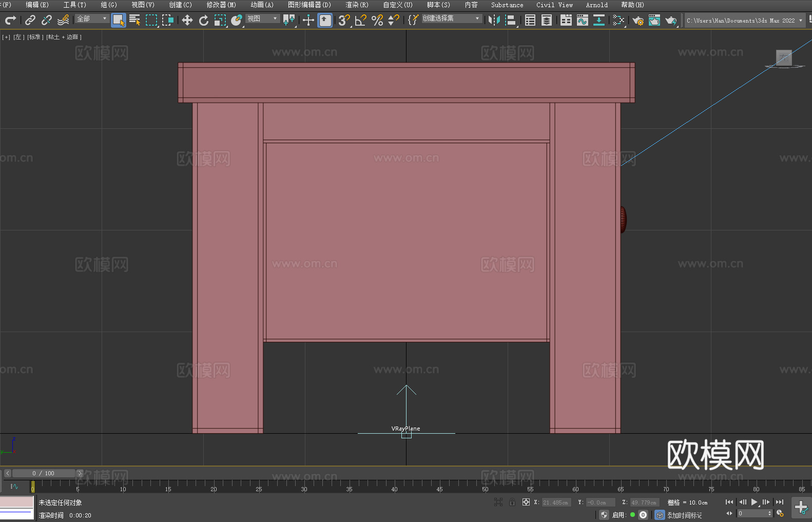Screen dimensions: 812x522
Task: Open the 工具(T) menu
Action: click(74, 5)
